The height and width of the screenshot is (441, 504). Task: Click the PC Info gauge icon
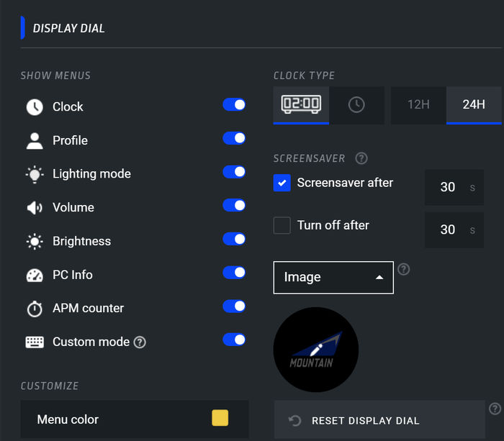[35, 275]
